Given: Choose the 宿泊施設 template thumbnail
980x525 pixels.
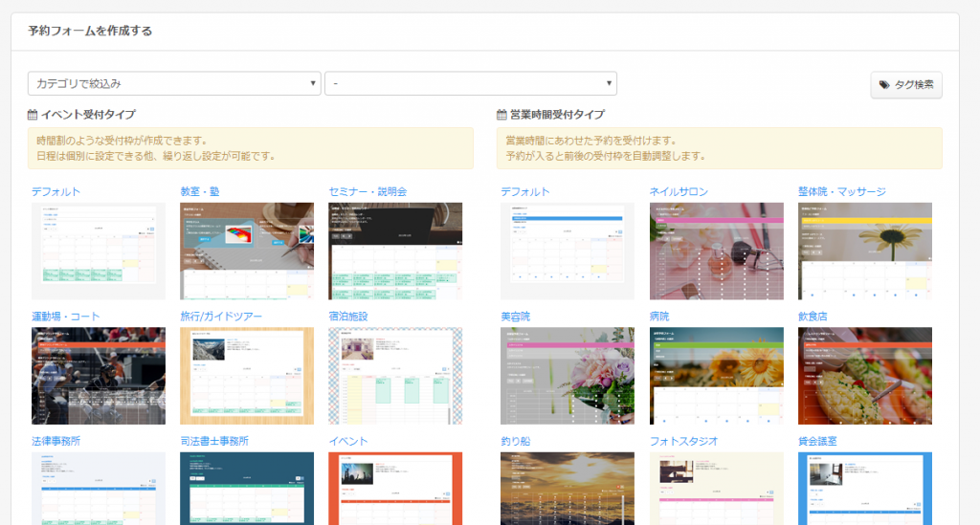Looking at the screenshot, I should point(395,376).
